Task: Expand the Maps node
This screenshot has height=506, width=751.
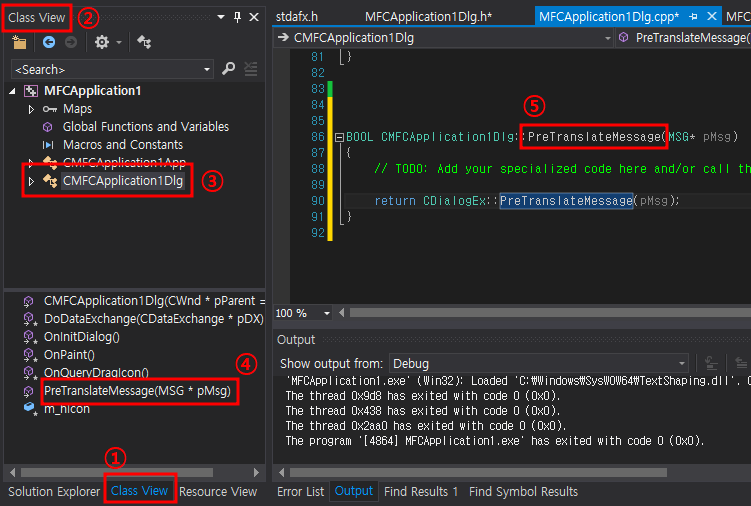Action: [x=31, y=109]
